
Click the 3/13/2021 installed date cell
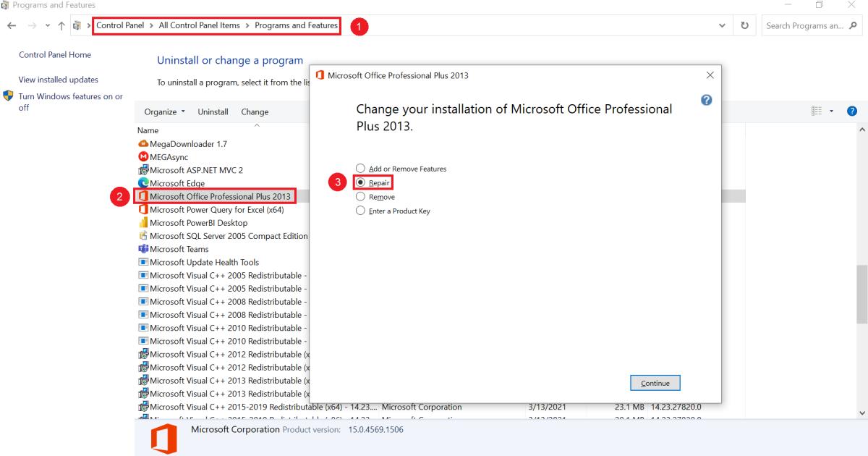click(548, 407)
